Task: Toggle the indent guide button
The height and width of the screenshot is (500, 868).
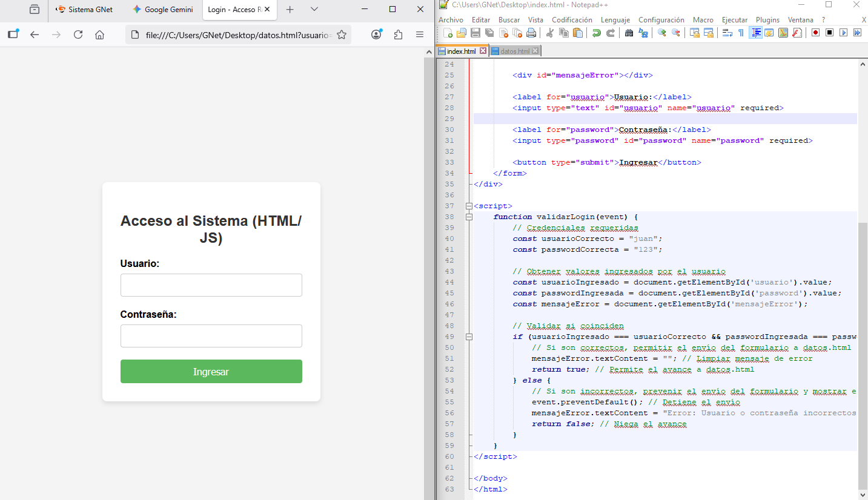Action: (755, 33)
